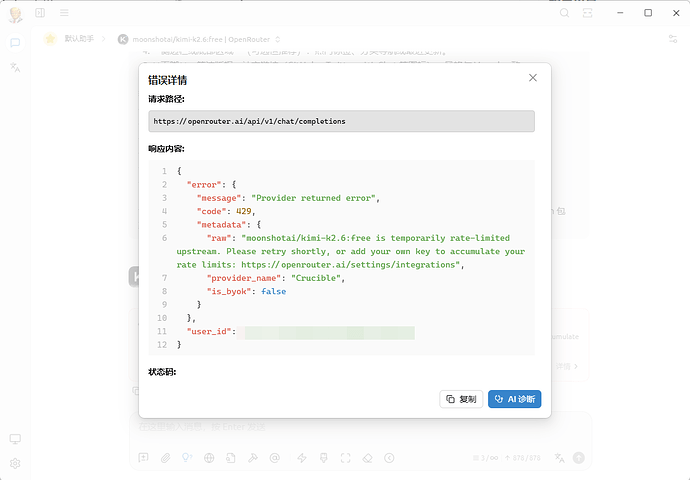Click the star emoji assistant icon
The height and width of the screenshot is (480, 690).
pyautogui.click(x=50, y=39)
